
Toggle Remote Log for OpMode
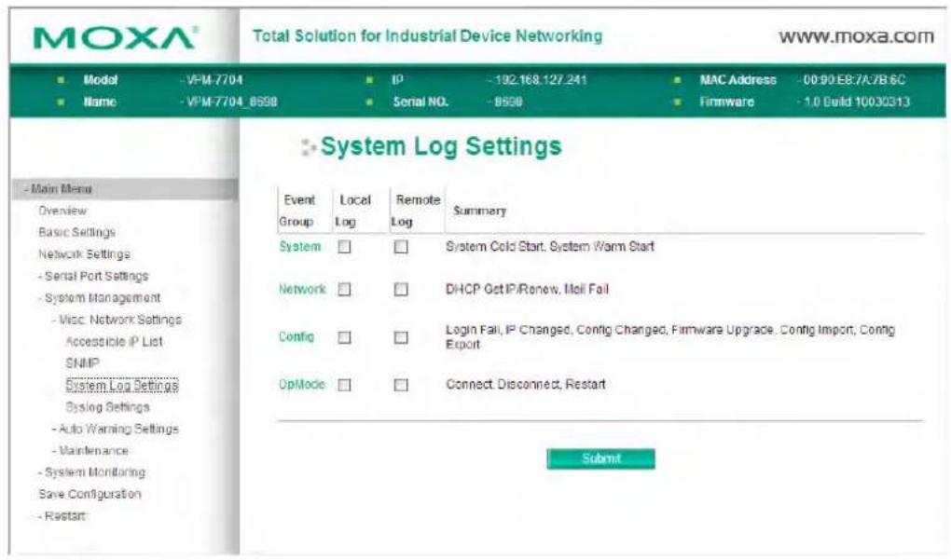tap(401, 385)
